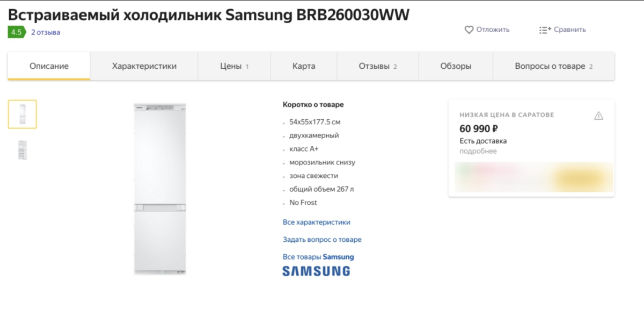Click the warning triangle icon in price card
The width and height of the screenshot is (644, 317).
[x=599, y=116]
